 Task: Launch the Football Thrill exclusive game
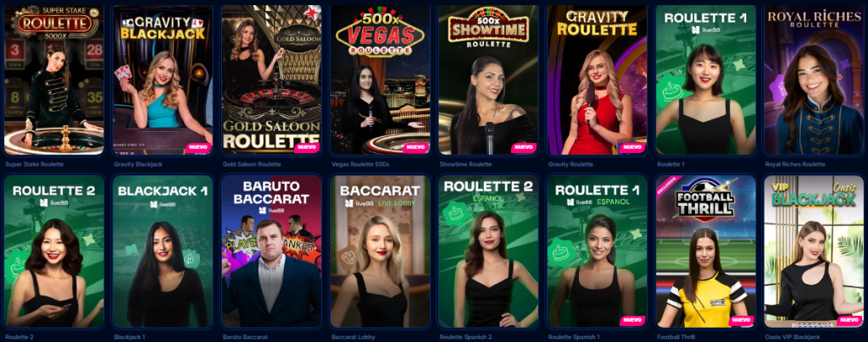point(704,251)
